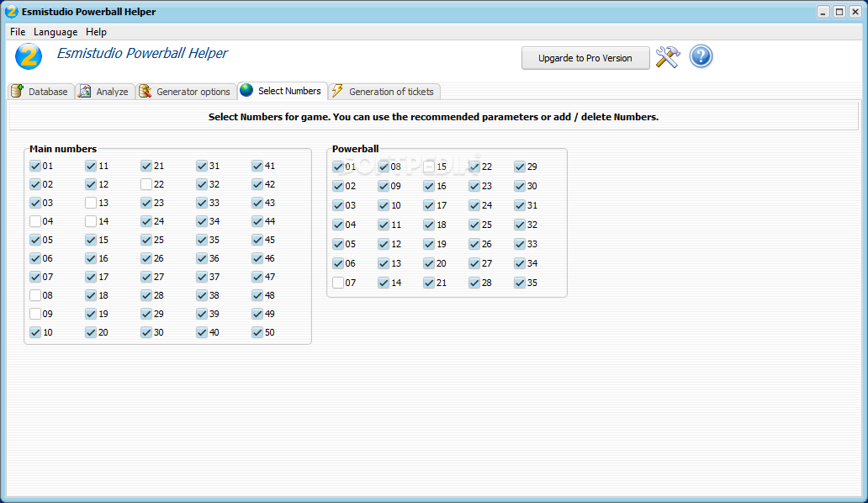Disable Powerball number 21
This screenshot has height=503, width=868.
[429, 283]
